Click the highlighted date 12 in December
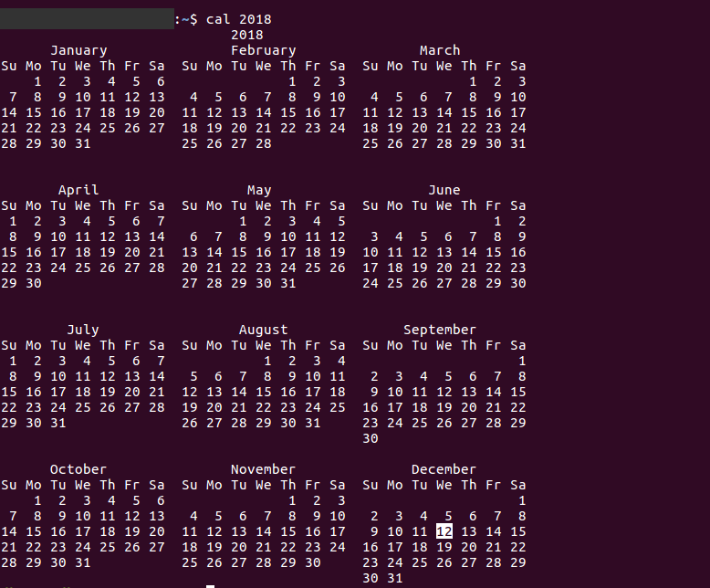This screenshot has height=588, width=710. pyautogui.click(x=444, y=531)
